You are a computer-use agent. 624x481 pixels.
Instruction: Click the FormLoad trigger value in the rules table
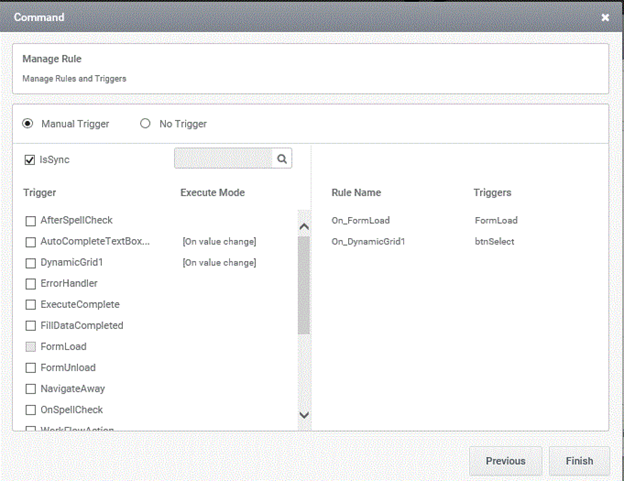coord(496,220)
